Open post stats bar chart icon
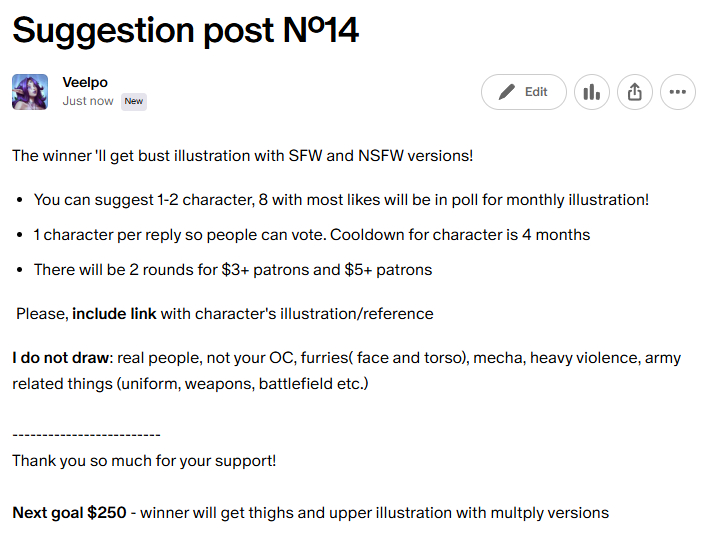The width and height of the screenshot is (719, 548). [x=592, y=92]
